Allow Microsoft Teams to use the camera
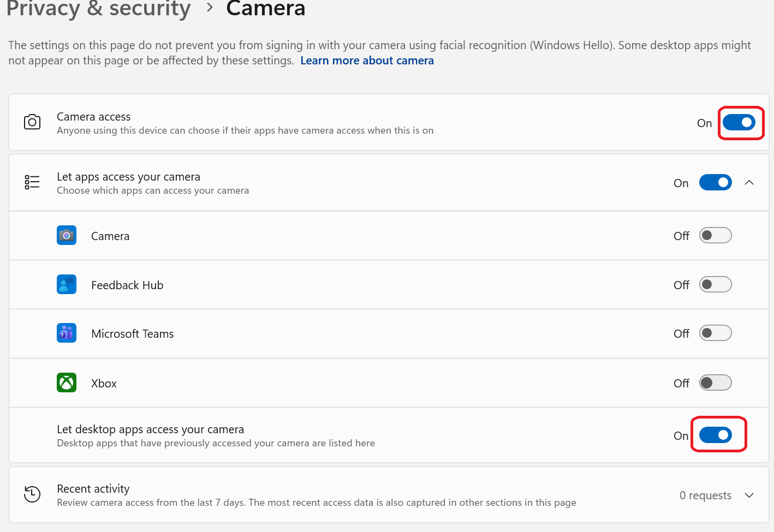 coord(715,333)
